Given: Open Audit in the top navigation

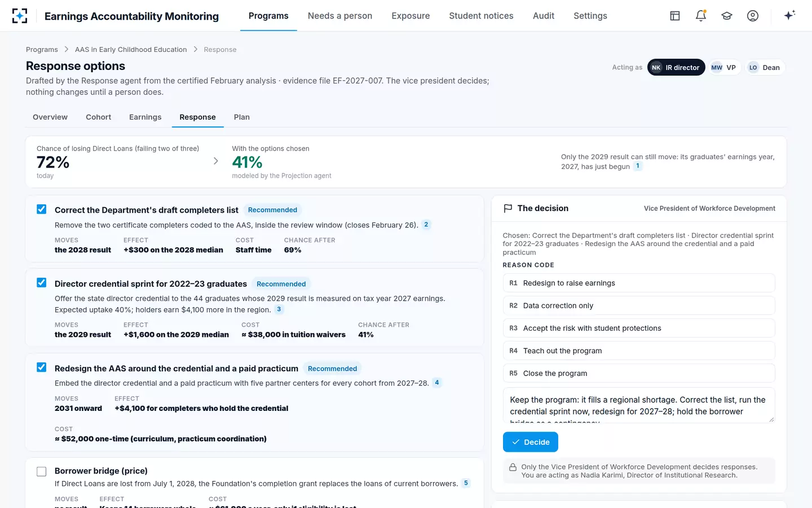Looking at the screenshot, I should (x=544, y=16).
